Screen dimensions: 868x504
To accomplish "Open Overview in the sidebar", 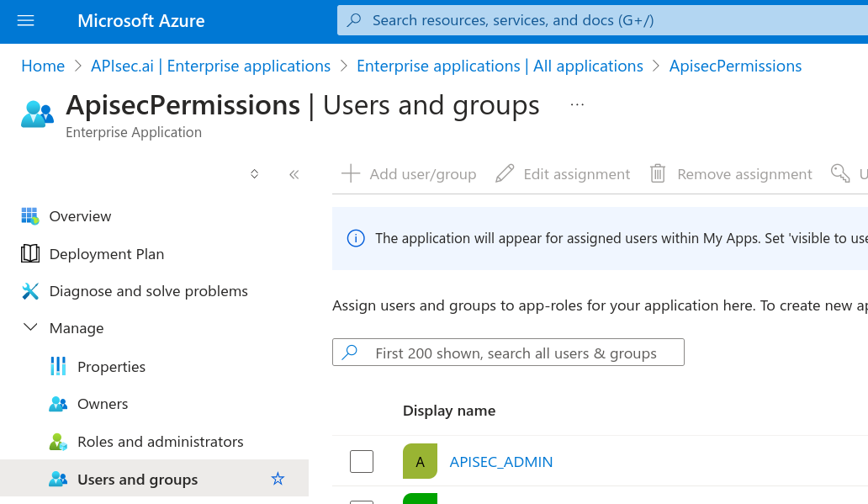I will pos(80,216).
